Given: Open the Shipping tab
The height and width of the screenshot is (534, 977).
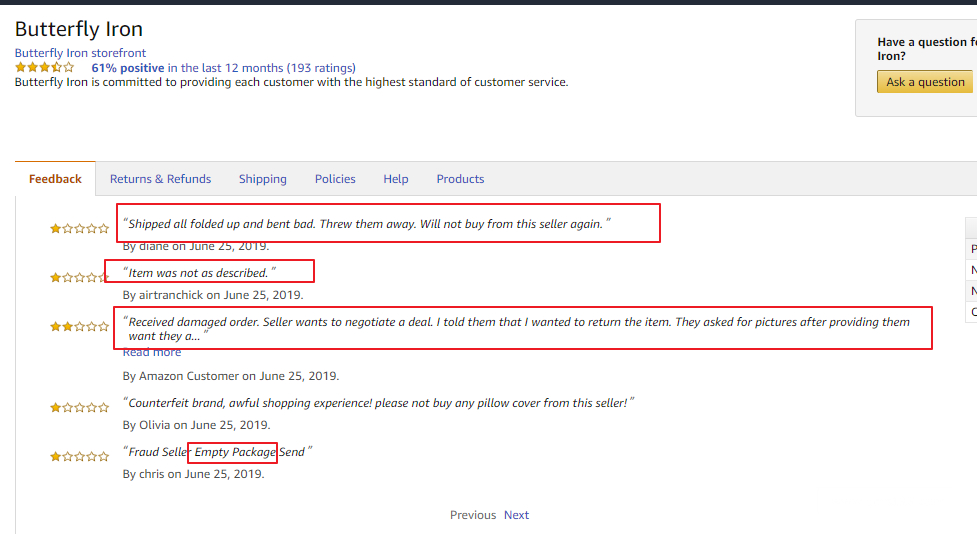Looking at the screenshot, I should (x=262, y=179).
